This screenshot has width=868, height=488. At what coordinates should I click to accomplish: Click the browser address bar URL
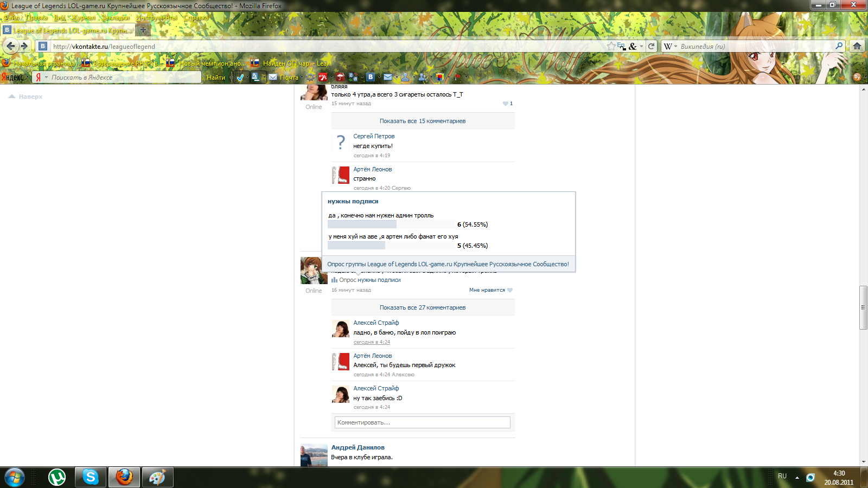point(104,46)
